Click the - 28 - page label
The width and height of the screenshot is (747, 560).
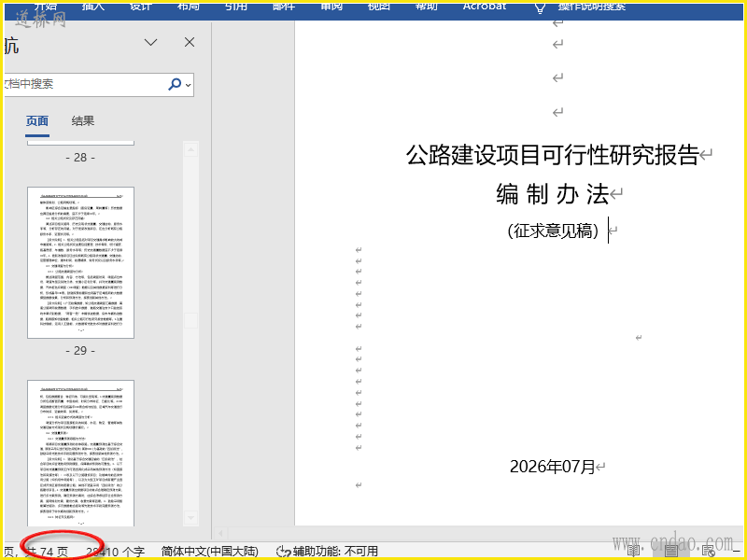click(80, 158)
